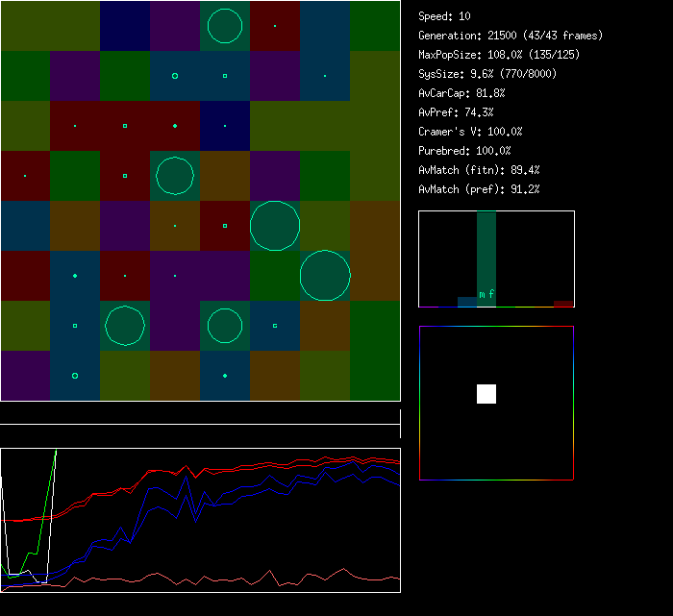Image resolution: width=673 pixels, height=616 pixels.
Task: Click the white square in the rainbow-bordered box
Action: pyautogui.click(x=486, y=394)
